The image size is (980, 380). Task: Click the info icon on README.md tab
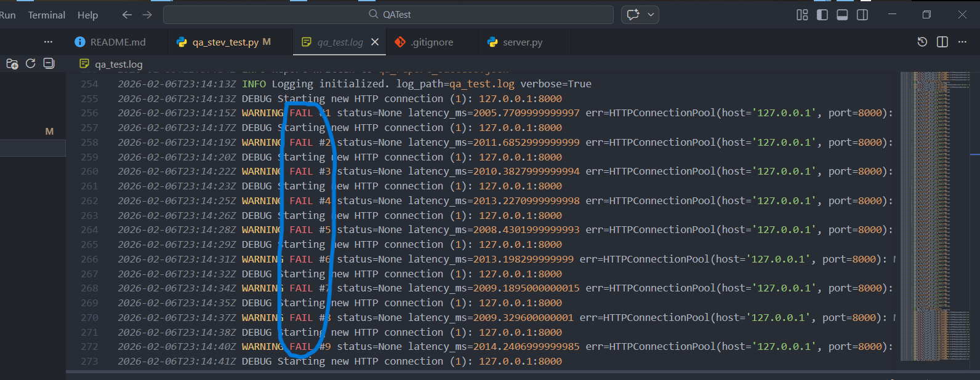pyautogui.click(x=80, y=42)
